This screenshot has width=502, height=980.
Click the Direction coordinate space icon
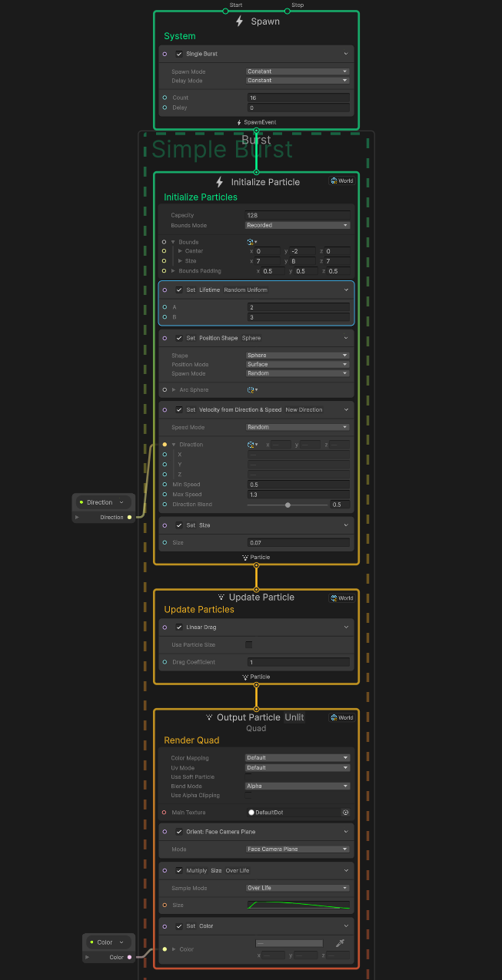pyautogui.click(x=251, y=445)
